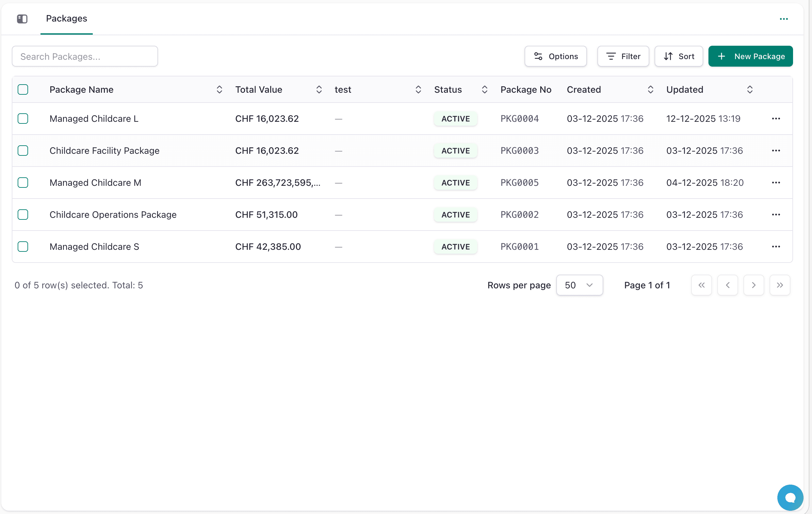Check the Childcare Operations Package row
This screenshot has width=812, height=514.
pos(23,215)
